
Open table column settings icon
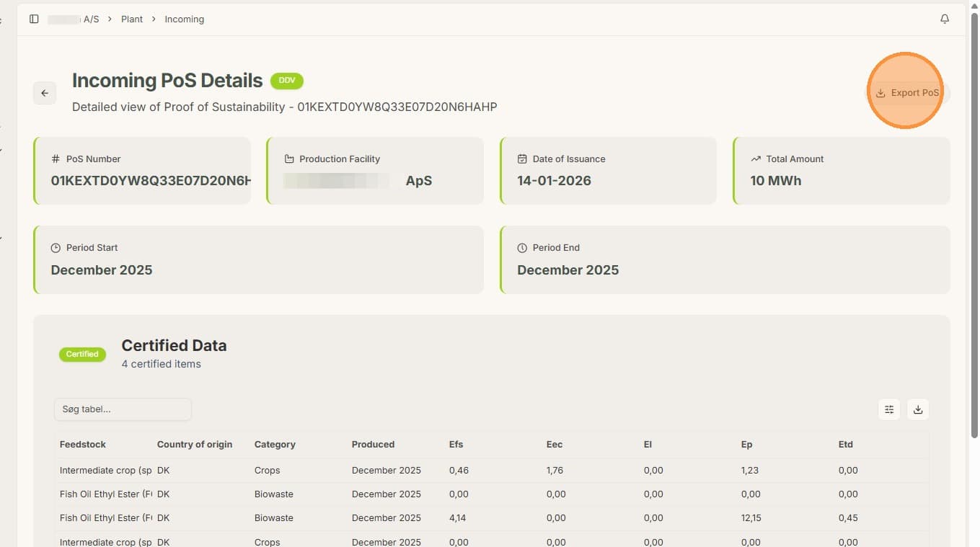[889, 409]
